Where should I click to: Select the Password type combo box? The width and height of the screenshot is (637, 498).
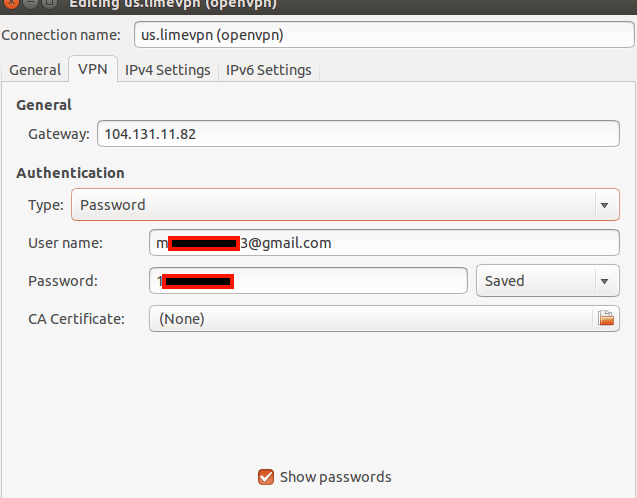point(345,205)
